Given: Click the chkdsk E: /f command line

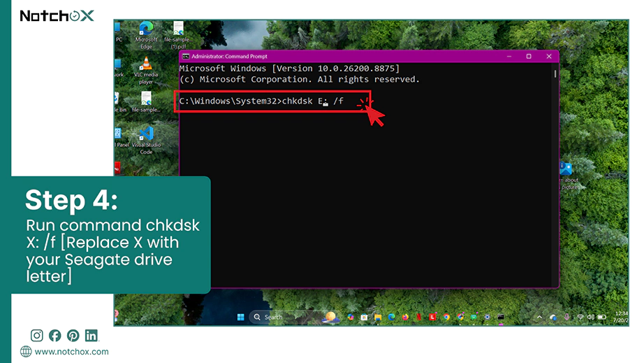Looking at the screenshot, I should (x=261, y=101).
